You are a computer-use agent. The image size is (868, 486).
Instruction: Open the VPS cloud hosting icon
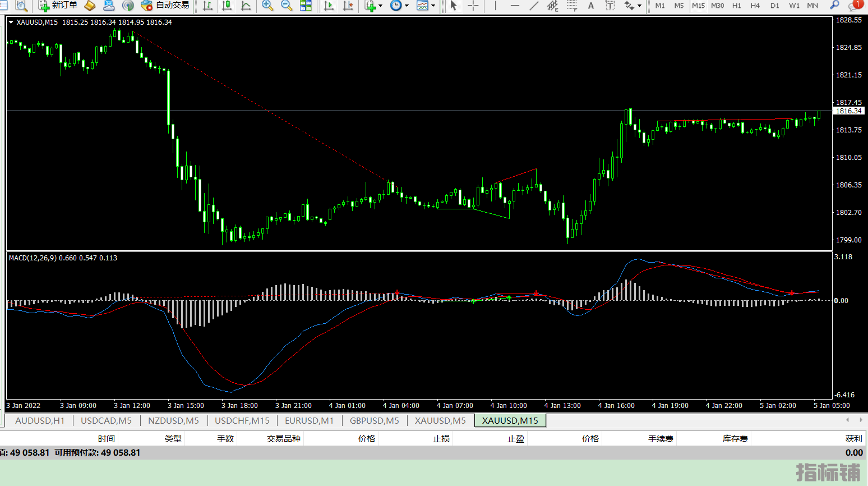click(x=109, y=6)
